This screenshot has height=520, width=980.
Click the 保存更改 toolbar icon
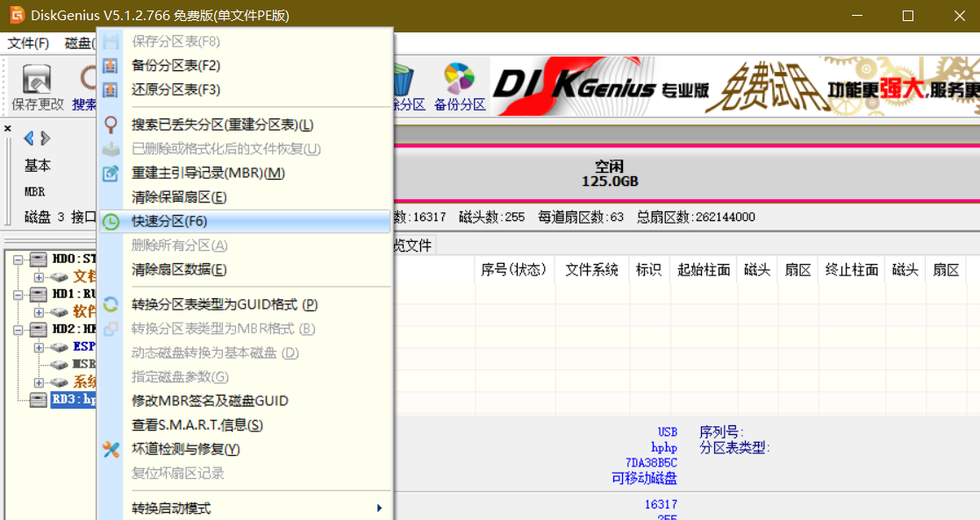click(37, 81)
